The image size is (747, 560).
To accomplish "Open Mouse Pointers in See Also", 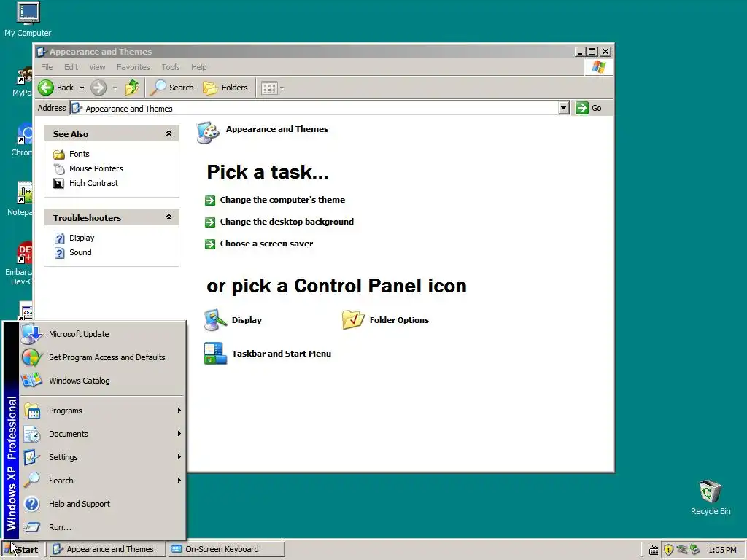I will coord(96,168).
